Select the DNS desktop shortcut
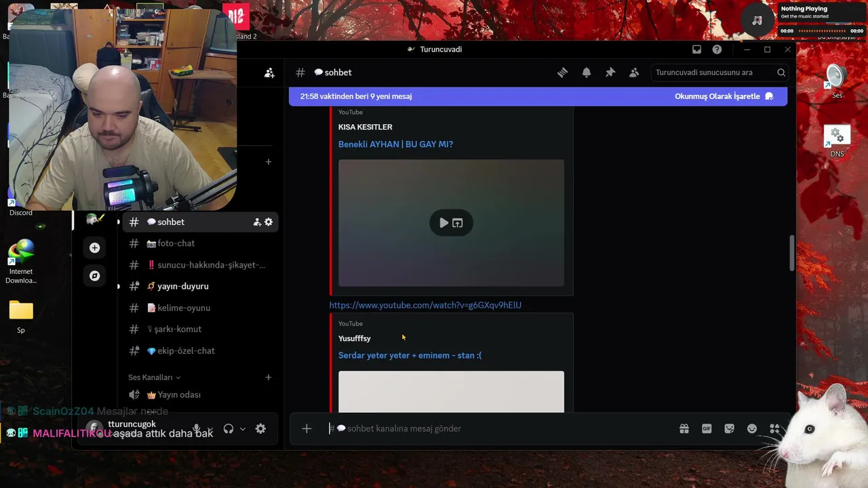Image resolution: width=868 pixels, height=488 pixels. pyautogui.click(x=837, y=142)
